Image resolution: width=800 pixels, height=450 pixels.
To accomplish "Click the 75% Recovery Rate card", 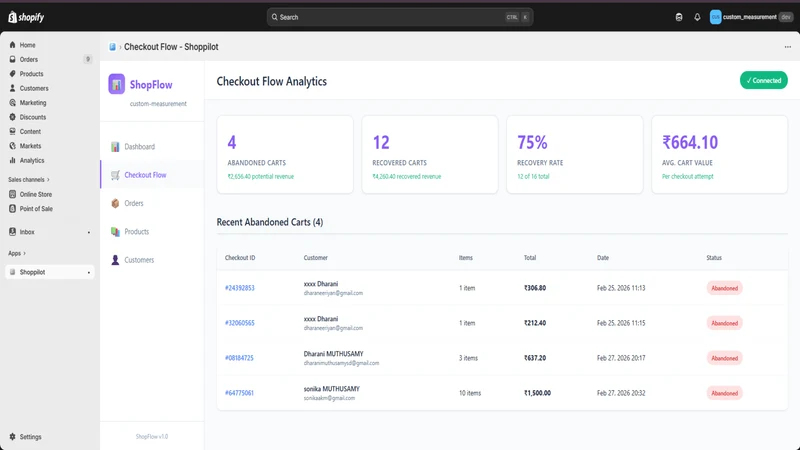I will (x=574, y=155).
